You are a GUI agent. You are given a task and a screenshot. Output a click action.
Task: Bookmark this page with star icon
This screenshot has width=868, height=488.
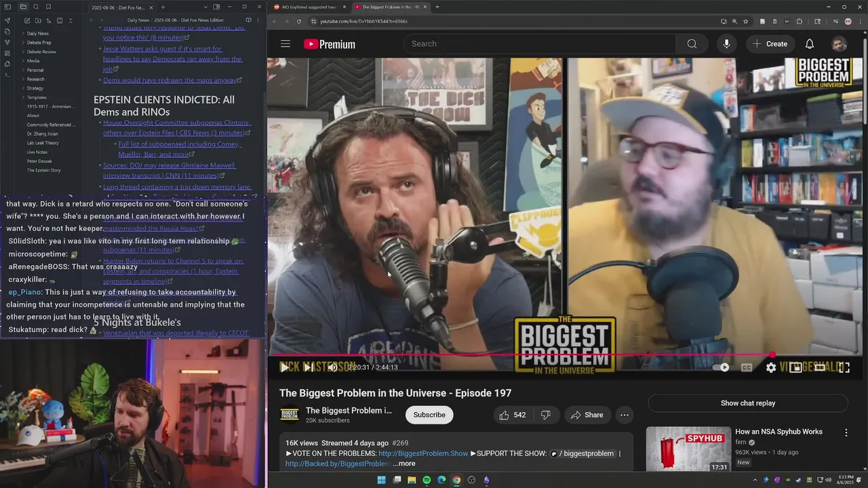(x=746, y=21)
